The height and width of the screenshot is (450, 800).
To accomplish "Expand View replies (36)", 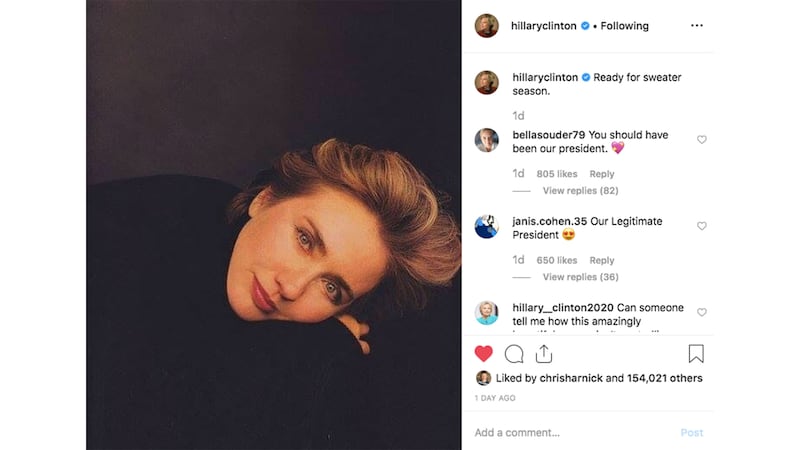I will tap(580, 277).
